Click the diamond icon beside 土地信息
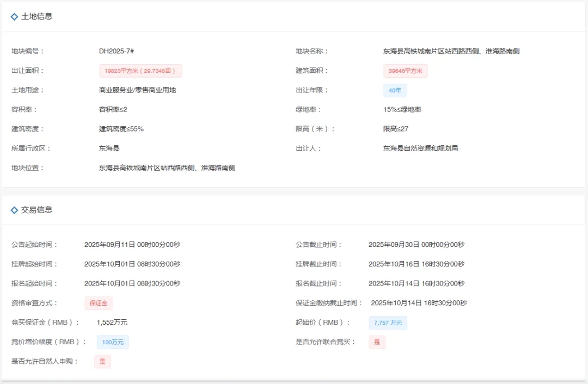588x384 pixels. tap(14, 17)
